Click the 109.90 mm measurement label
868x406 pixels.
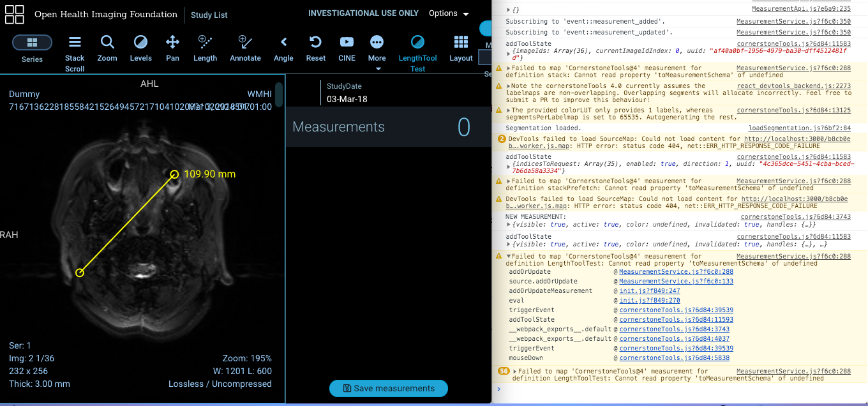tap(209, 174)
